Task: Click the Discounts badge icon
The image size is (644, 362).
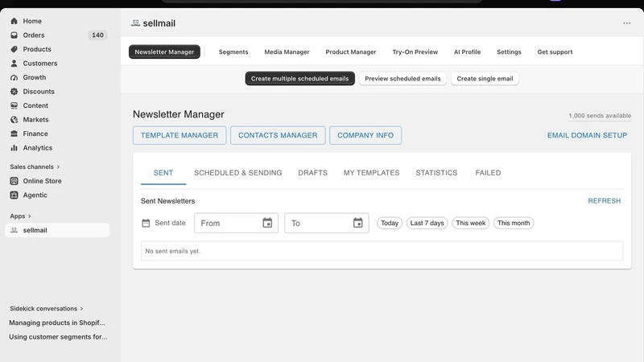Action: (x=14, y=92)
